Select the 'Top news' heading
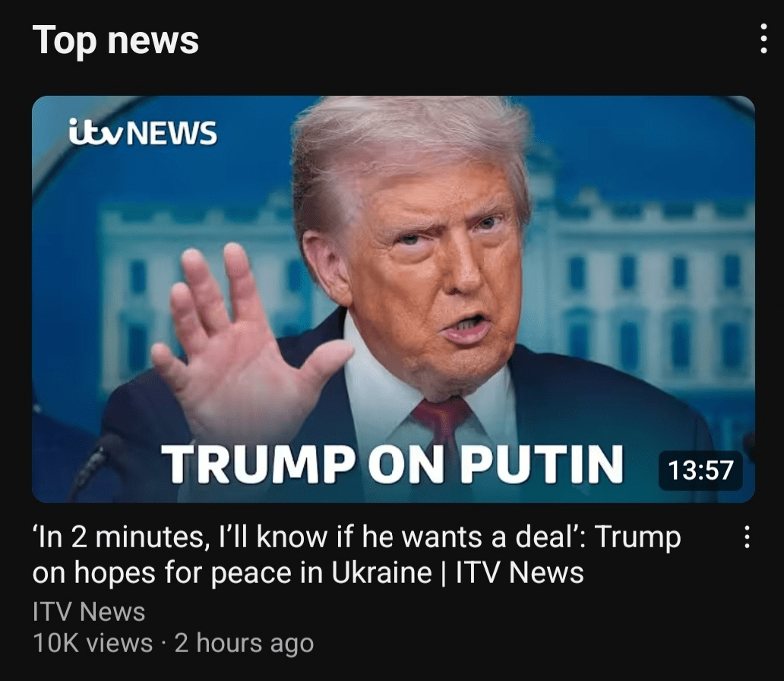This screenshot has width=784, height=681. tap(115, 40)
